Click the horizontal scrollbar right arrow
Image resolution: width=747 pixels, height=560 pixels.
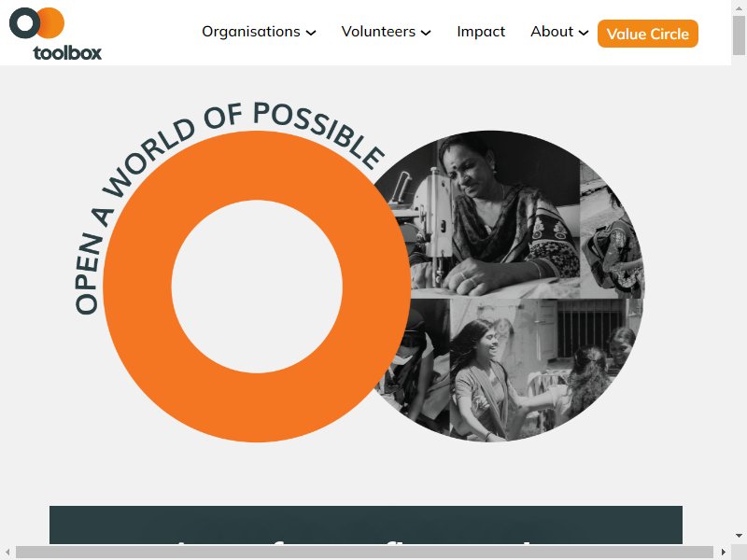pyautogui.click(x=724, y=552)
